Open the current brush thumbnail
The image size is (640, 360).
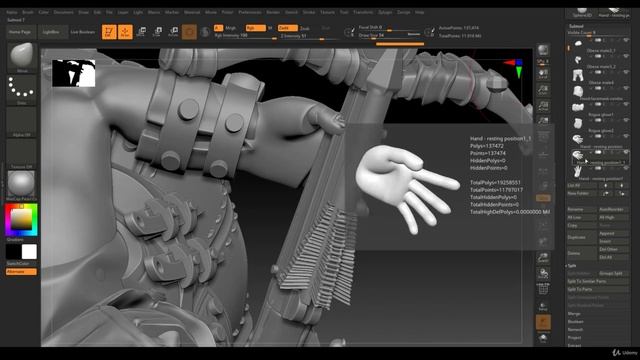coord(21,58)
